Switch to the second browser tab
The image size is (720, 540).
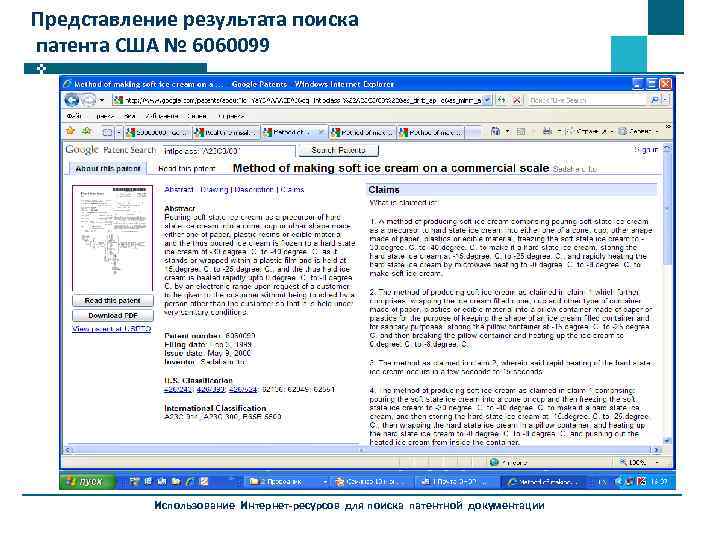[226, 132]
